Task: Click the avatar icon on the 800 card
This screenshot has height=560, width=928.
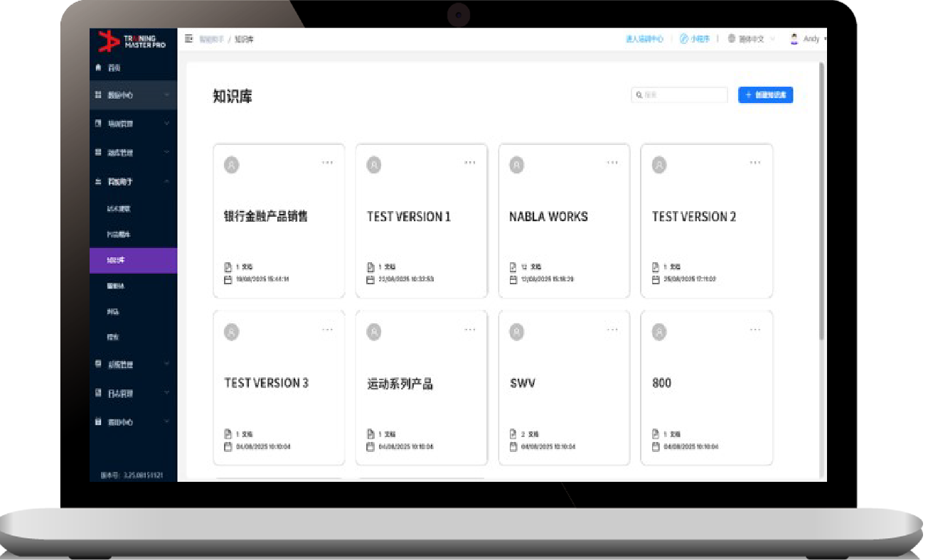Action: (x=659, y=332)
